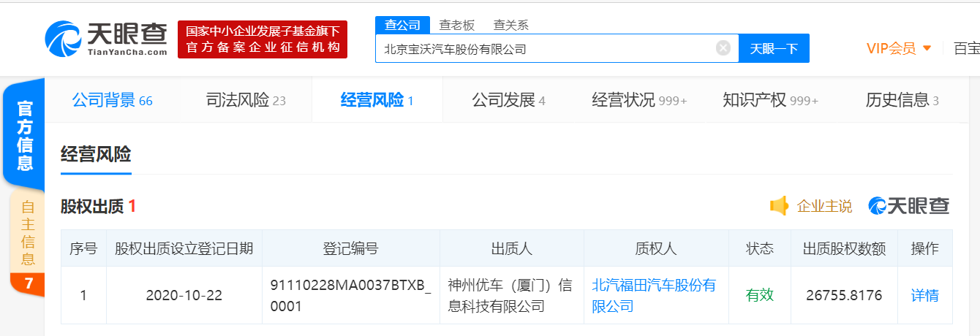
Task: Click pledgor 神州优车（厦门）信息科技有限公司
Action: 511,296
